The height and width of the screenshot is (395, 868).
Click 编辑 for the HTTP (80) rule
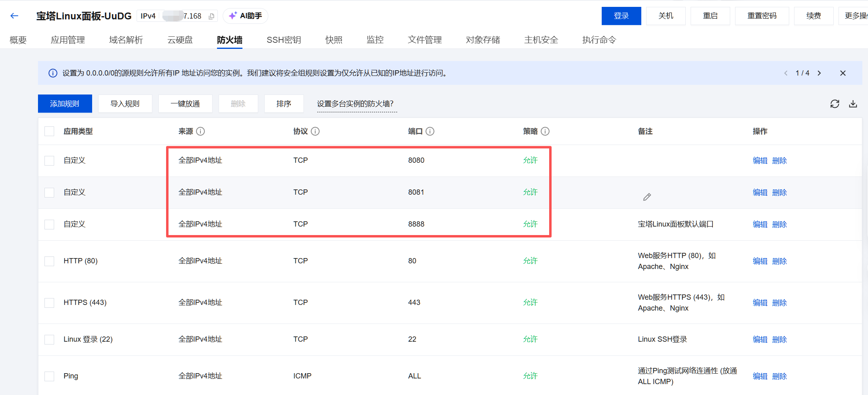point(760,261)
